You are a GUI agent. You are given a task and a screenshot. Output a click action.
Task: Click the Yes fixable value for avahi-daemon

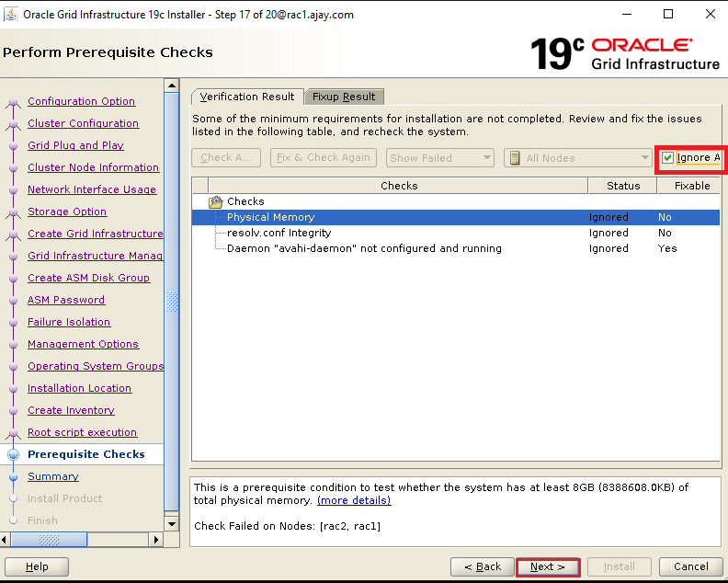(667, 248)
